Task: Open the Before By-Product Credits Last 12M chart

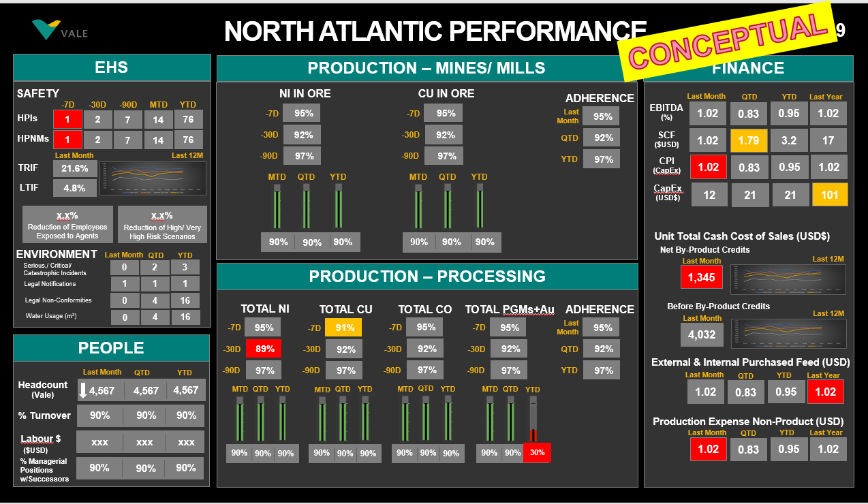Action: pos(788,334)
